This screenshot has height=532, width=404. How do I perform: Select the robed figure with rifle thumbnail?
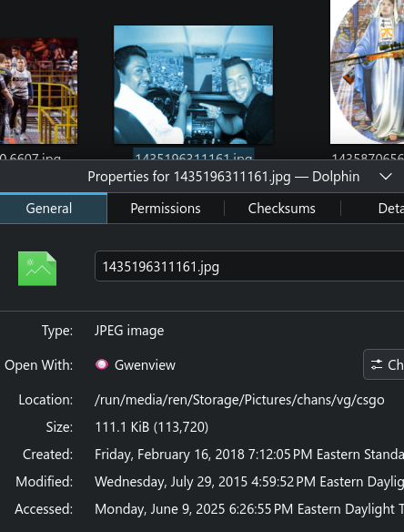(368, 72)
